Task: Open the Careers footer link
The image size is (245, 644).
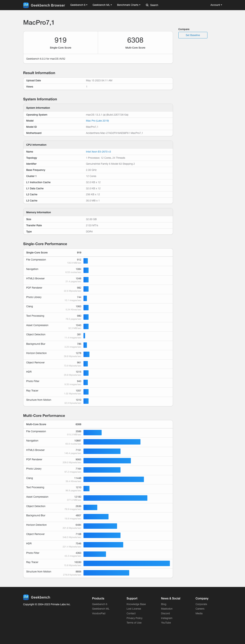Action: click(200, 609)
